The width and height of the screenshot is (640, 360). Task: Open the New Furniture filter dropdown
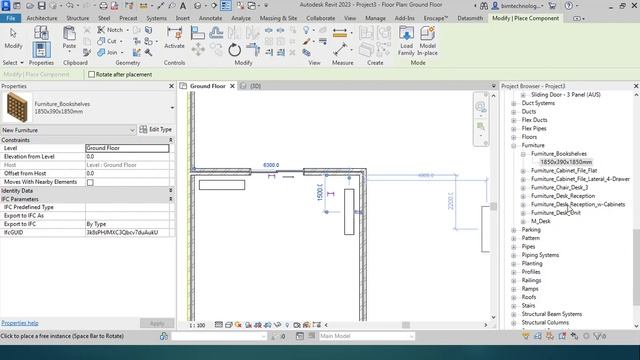[x=68, y=130]
